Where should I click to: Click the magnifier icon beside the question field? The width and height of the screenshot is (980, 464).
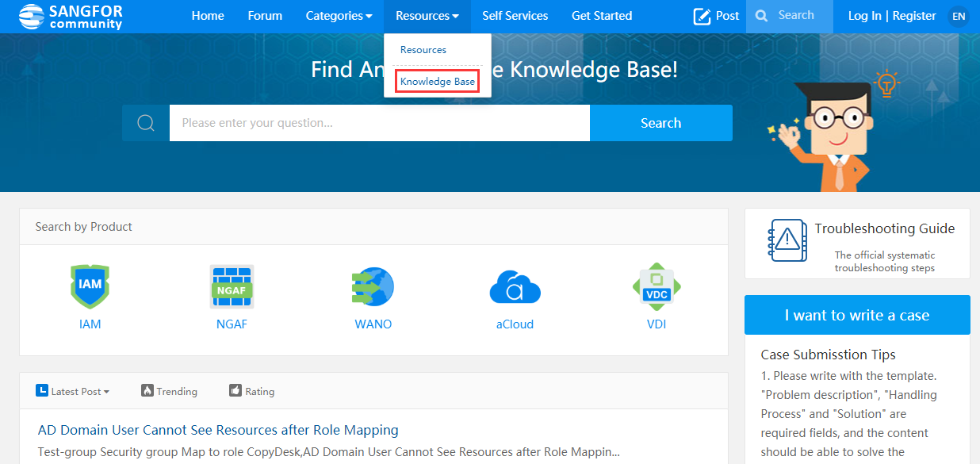[146, 123]
